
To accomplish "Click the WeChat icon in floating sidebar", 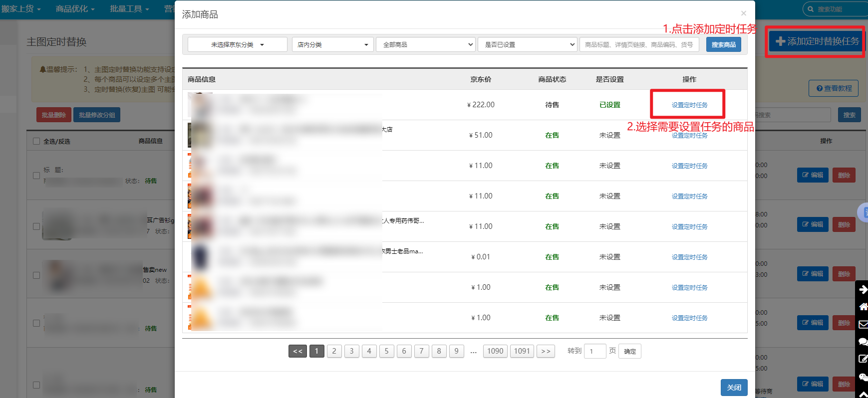I will pos(863,377).
